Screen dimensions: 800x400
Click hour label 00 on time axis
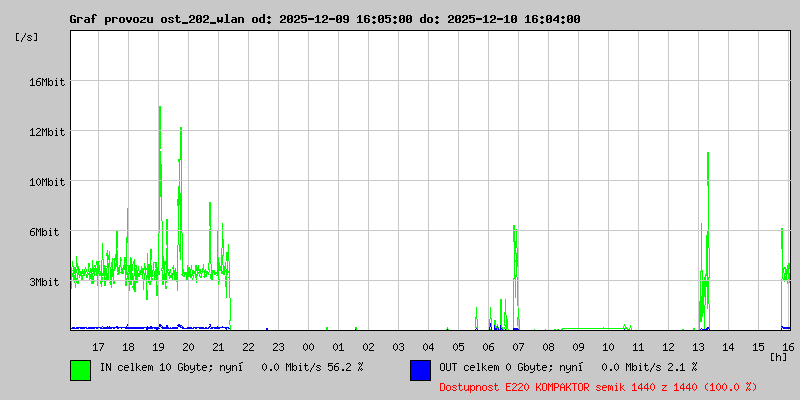pos(308,347)
